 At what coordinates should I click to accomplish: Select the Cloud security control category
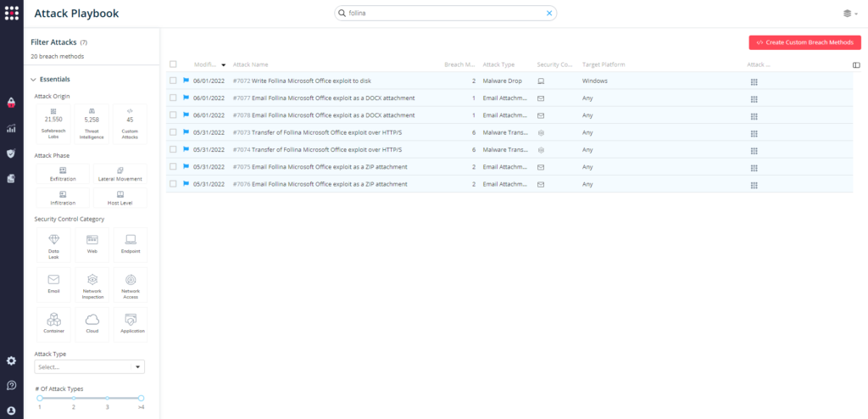92,324
